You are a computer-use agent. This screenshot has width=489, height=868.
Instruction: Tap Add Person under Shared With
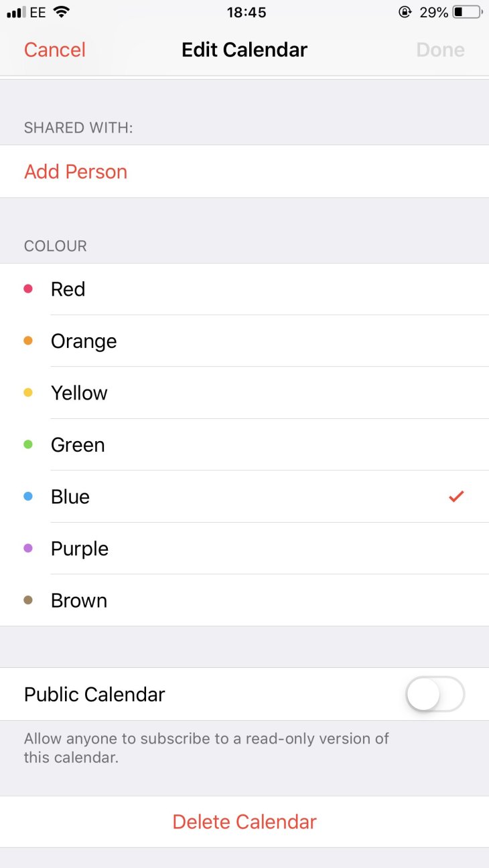76,171
